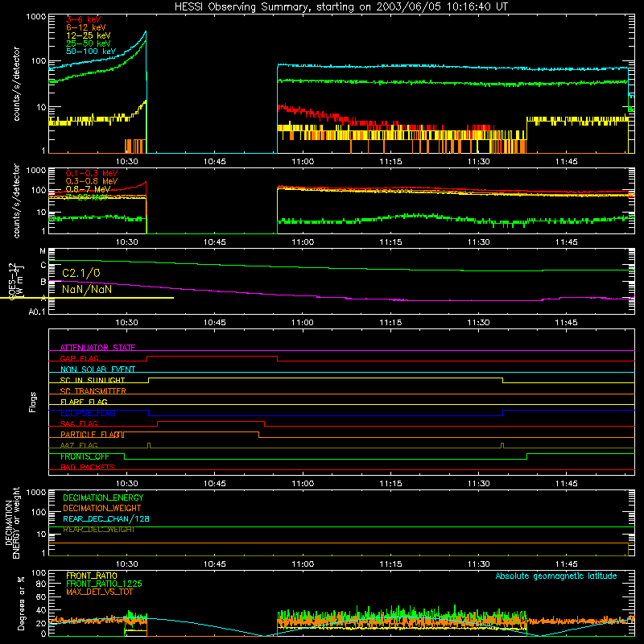Click the ATTENUATOR_STATE flag label
This screenshot has height=644, width=644.
97,348
